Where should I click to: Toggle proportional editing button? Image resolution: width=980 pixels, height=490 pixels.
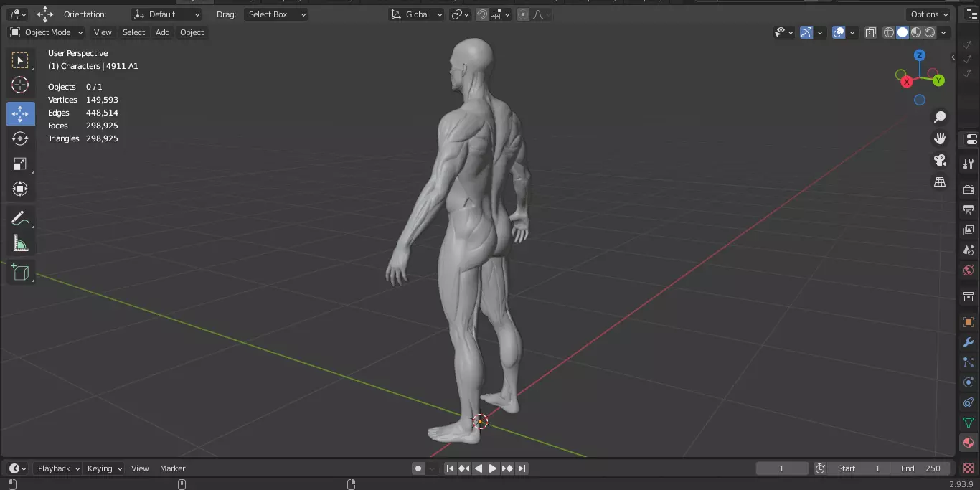pos(523,14)
